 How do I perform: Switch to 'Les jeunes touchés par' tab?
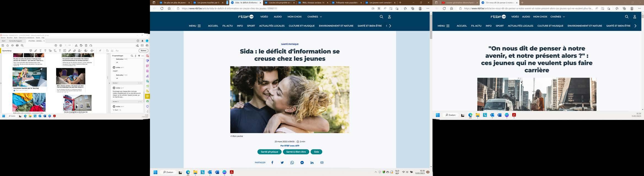pyautogui.click(x=208, y=2)
